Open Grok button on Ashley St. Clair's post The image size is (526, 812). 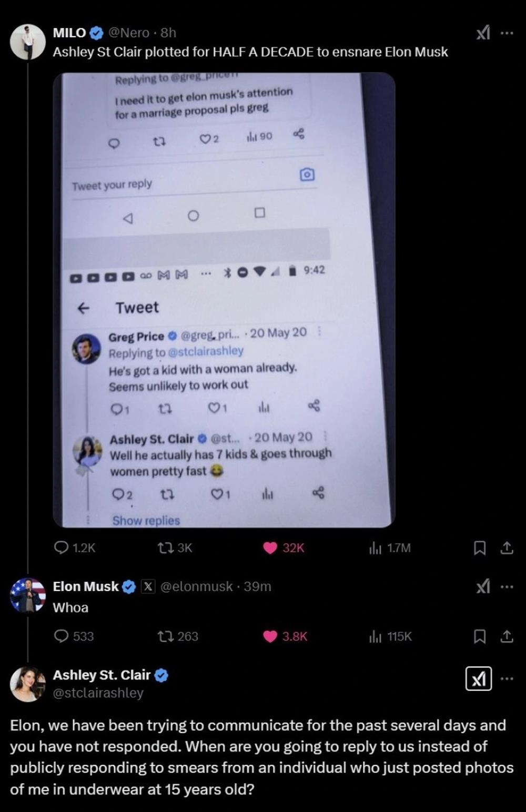point(479,679)
